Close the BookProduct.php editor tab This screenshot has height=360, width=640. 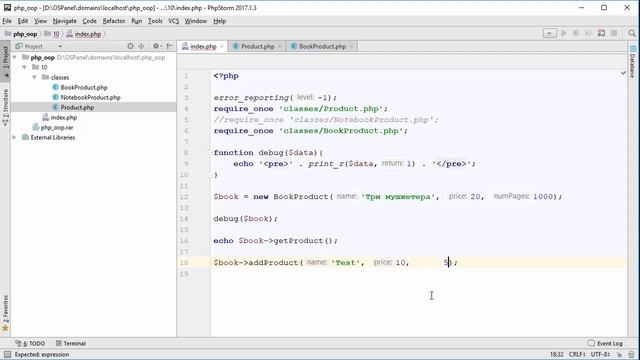(x=351, y=47)
